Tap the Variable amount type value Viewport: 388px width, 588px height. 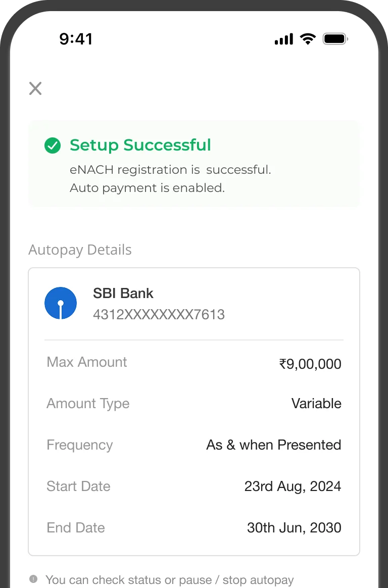(316, 404)
